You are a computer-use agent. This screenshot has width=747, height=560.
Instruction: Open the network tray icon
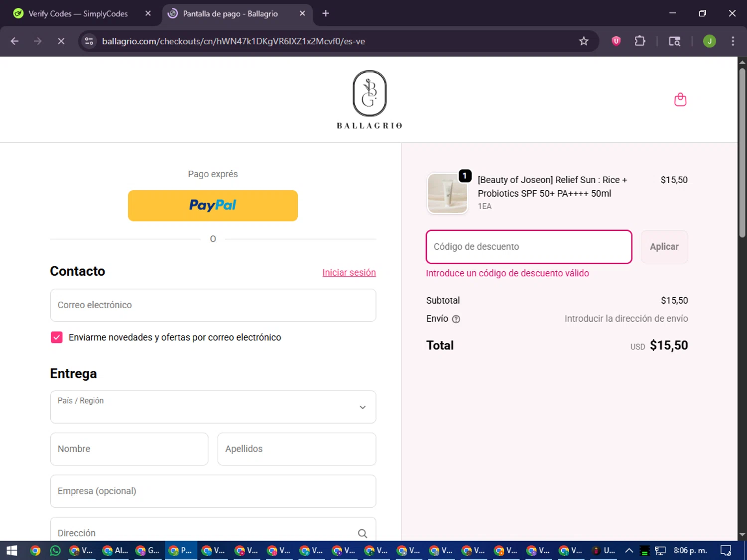pyautogui.click(x=660, y=551)
